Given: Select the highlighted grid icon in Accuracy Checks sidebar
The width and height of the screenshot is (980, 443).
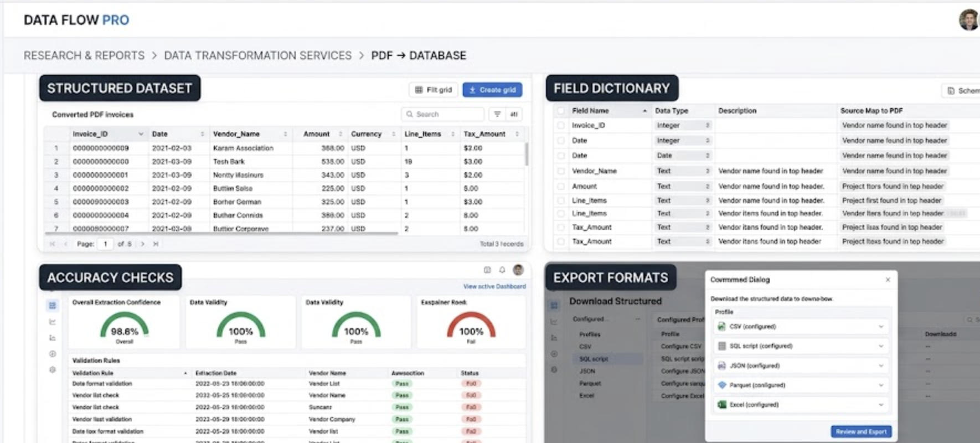Looking at the screenshot, I should pyautogui.click(x=53, y=305).
